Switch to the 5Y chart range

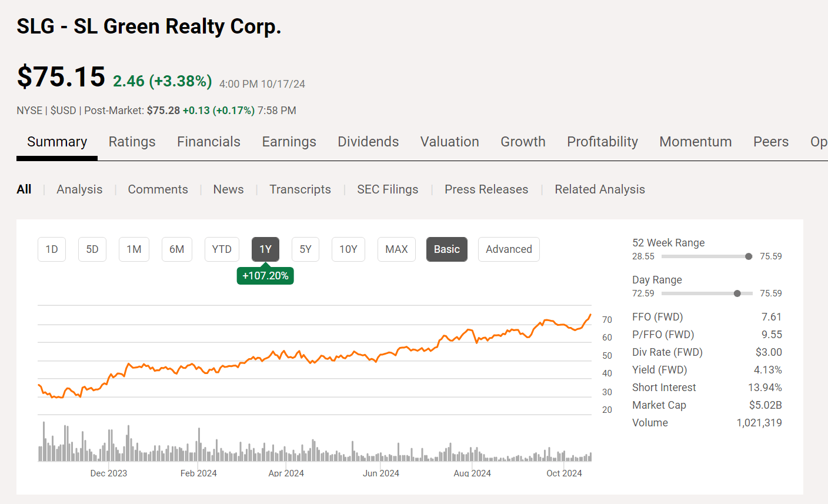tap(305, 249)
